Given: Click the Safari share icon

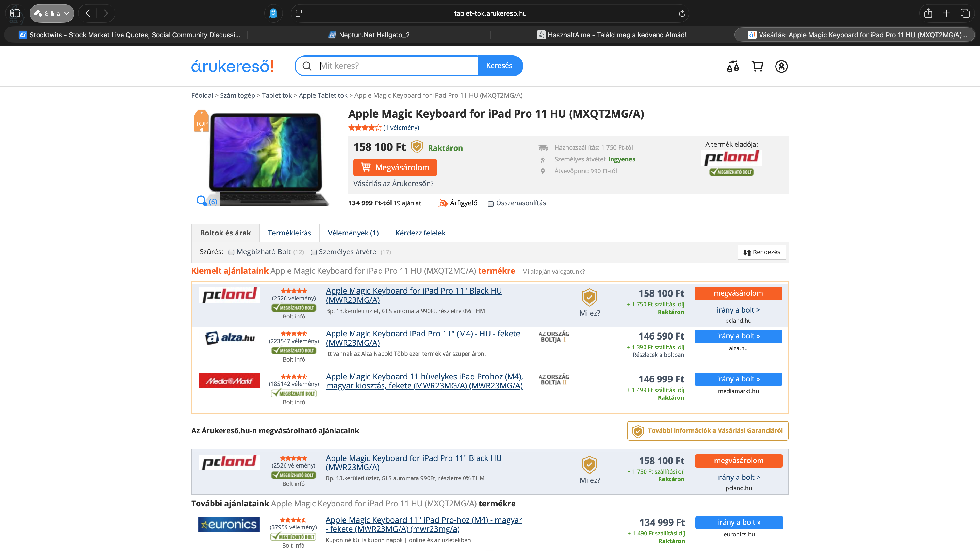Looking at the screenshot, I should tap(928, 13).
